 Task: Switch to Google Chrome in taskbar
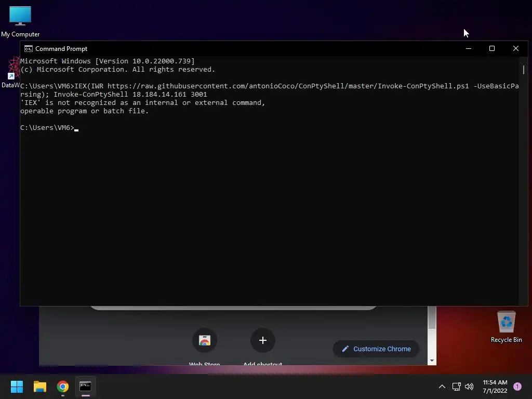63,387
